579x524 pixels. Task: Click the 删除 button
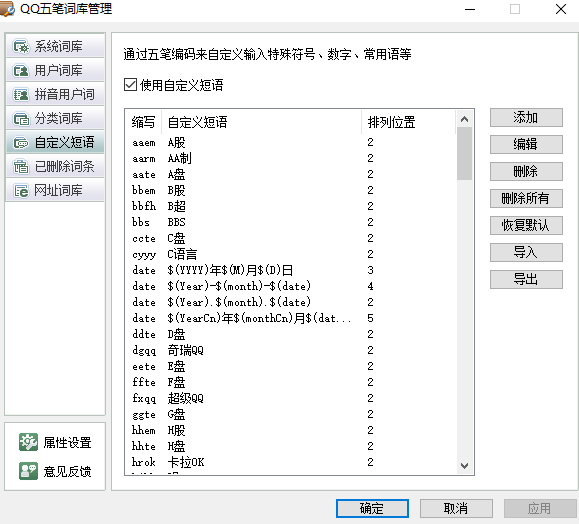tap(526, 171)
